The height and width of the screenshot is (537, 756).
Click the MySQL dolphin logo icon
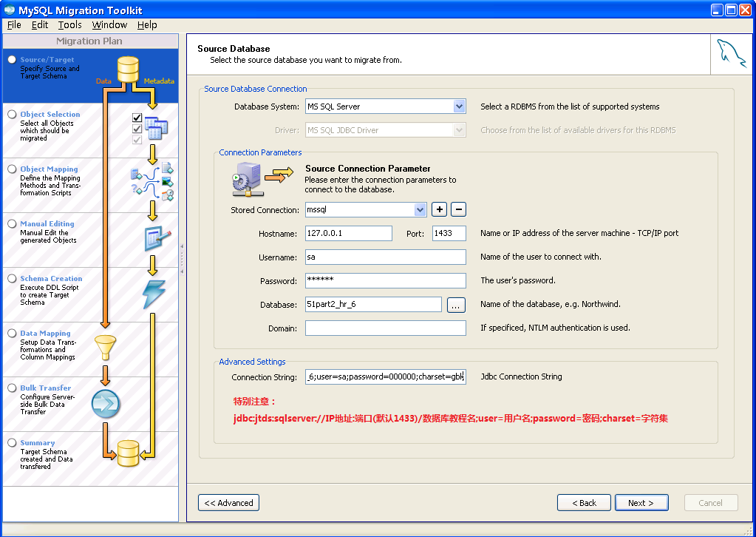click(732, 53)
